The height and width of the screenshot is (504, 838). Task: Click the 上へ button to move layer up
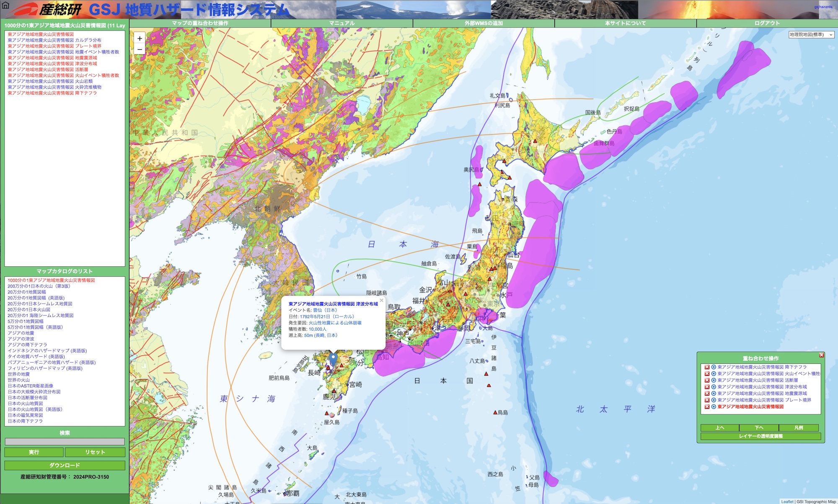point(720,428)
